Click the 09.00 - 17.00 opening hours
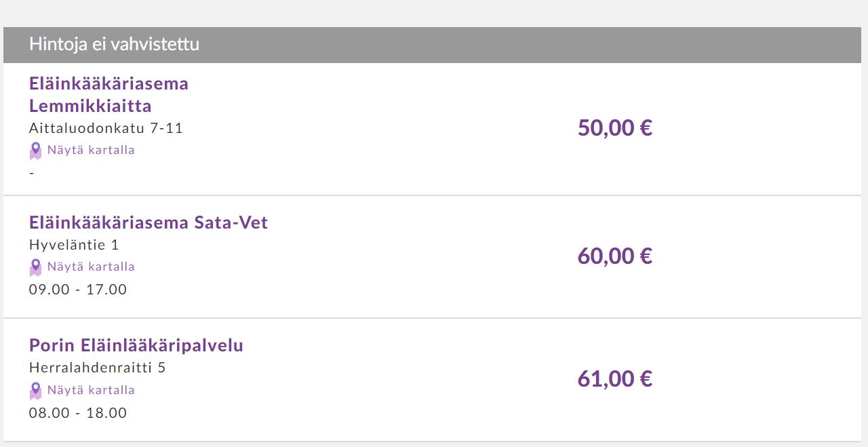This screenshot has height=447, width=868. point(78,290)
